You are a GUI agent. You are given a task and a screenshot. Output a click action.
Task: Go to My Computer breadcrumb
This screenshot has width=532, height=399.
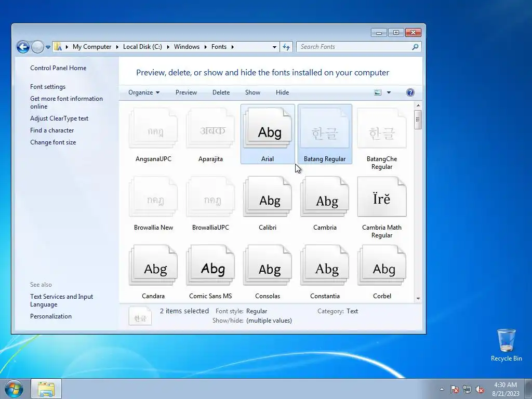click(x=92, y=47)
